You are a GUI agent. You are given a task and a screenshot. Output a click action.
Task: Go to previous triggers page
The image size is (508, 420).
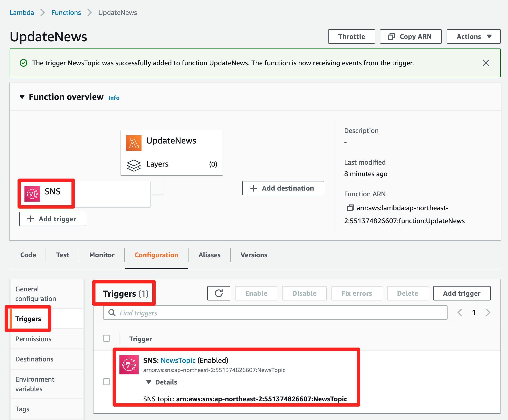[460, 312]
